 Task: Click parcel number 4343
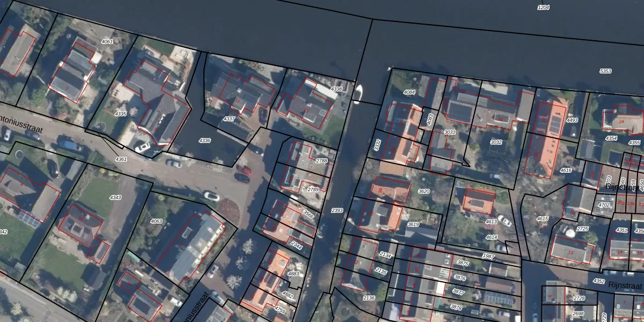pos(115,197)
